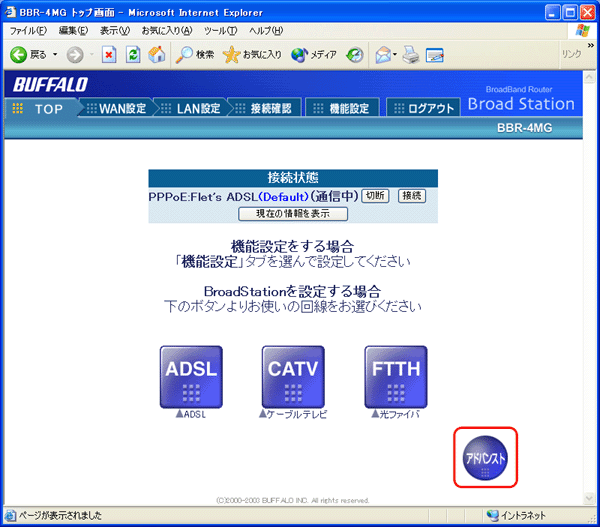
Task: Click the BUFFALO logo
Action: (x=51, y=85)
